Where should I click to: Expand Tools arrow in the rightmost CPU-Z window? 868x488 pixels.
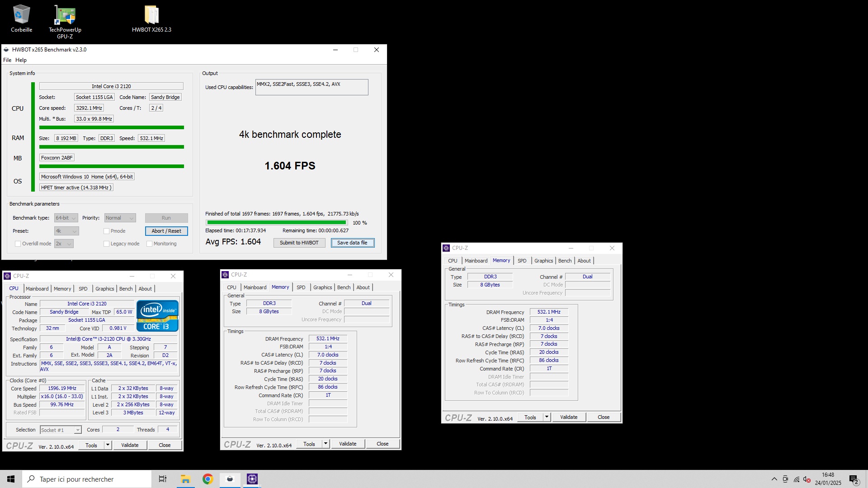pyautogui.click(x=547, y=418)
